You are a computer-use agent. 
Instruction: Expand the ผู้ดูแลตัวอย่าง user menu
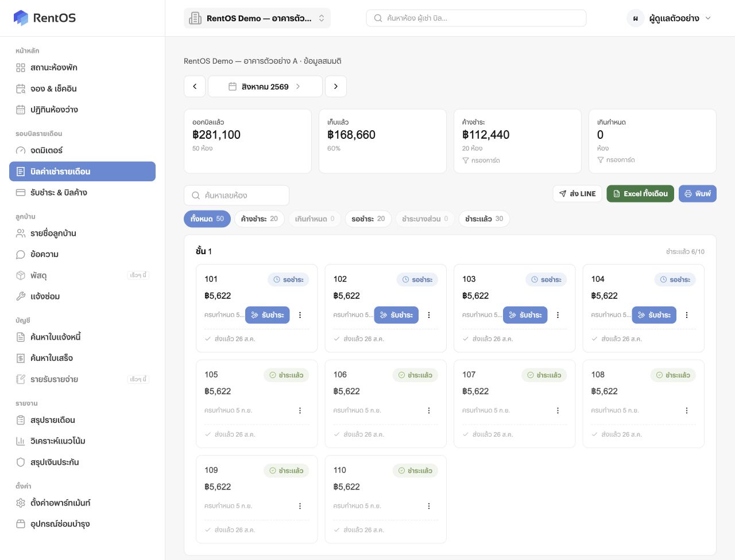coord(670,18)
